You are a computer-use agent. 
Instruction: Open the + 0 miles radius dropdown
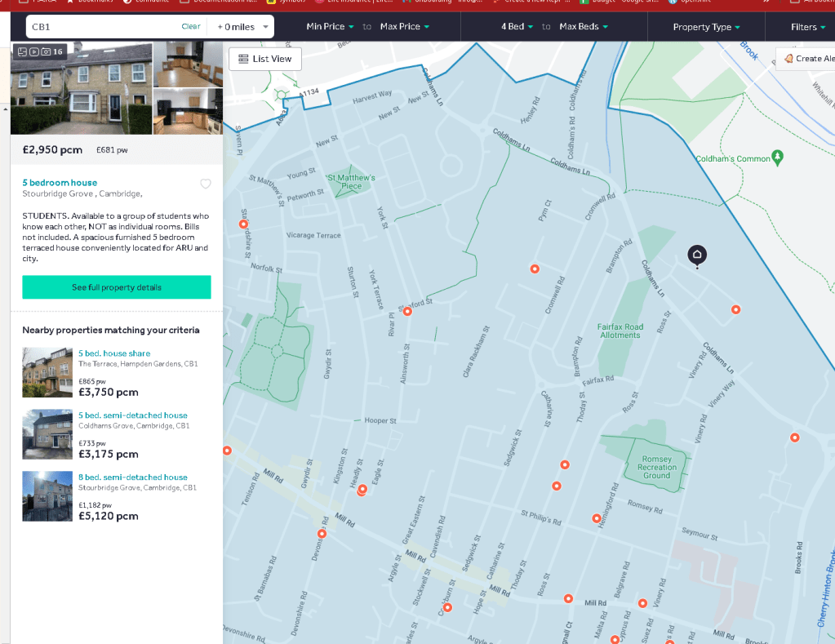click(x=242, y=27)
